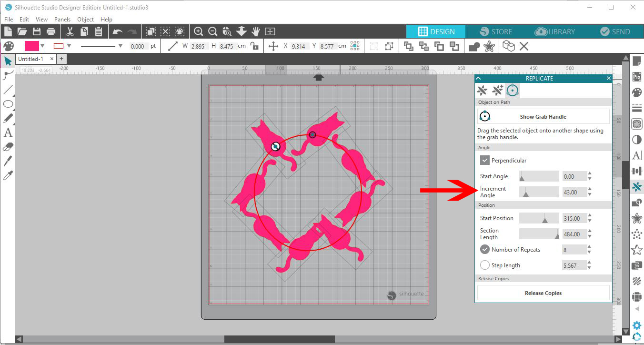644x345 pixels.
Task: Open the Edit menu
Action: click(24, 20)
